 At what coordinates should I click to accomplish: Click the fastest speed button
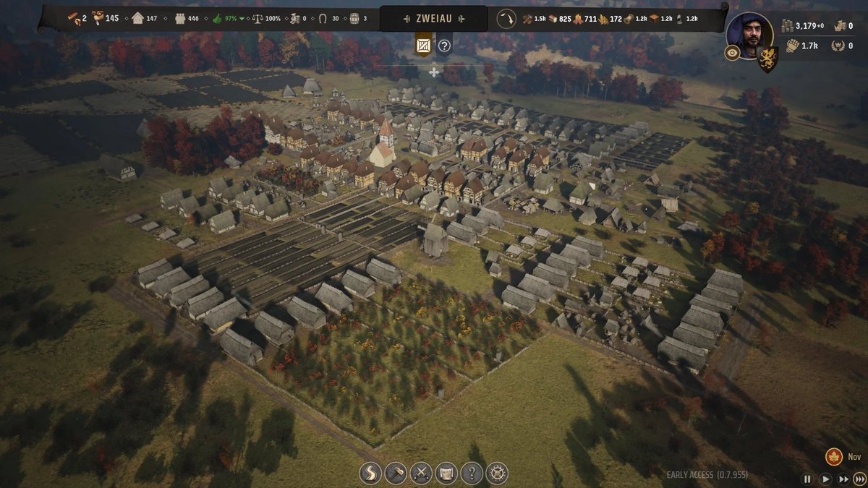(860, 478)
